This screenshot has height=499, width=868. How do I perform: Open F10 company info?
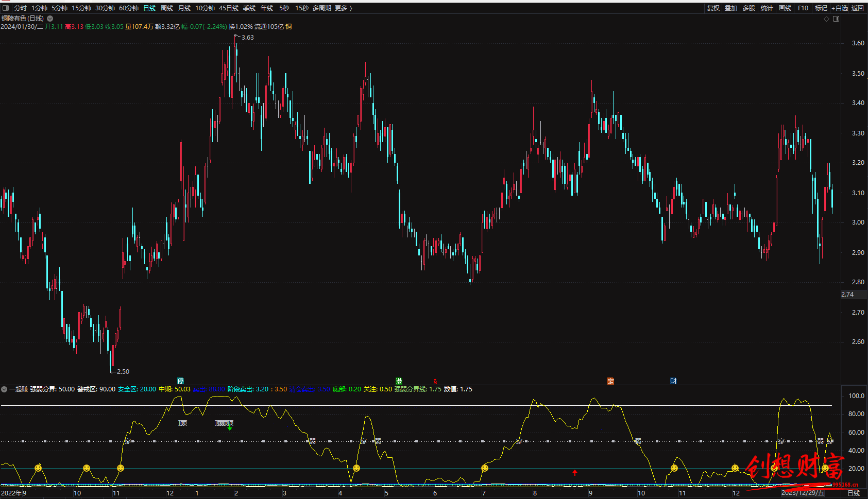(803, 8)
